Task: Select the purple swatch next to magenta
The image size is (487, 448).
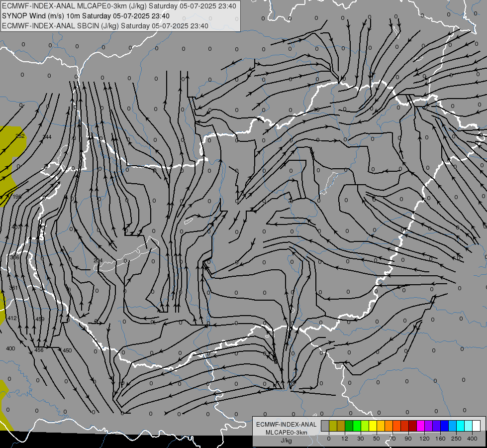Action: click(x=429, y=426)
